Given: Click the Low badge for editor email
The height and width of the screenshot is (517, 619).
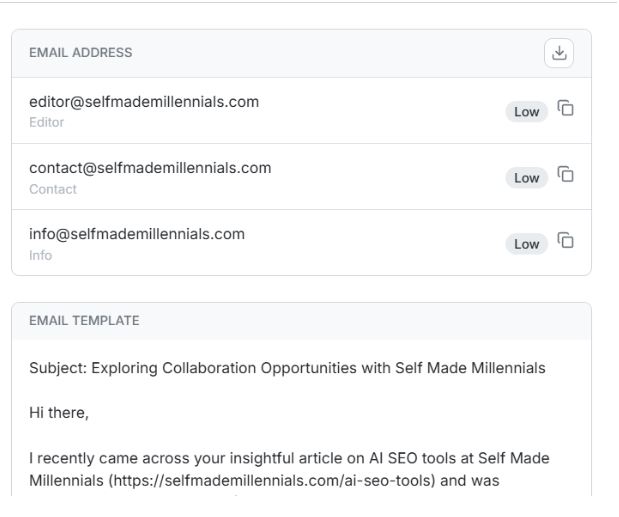Looking at the screenshot, I should [526, 111].
